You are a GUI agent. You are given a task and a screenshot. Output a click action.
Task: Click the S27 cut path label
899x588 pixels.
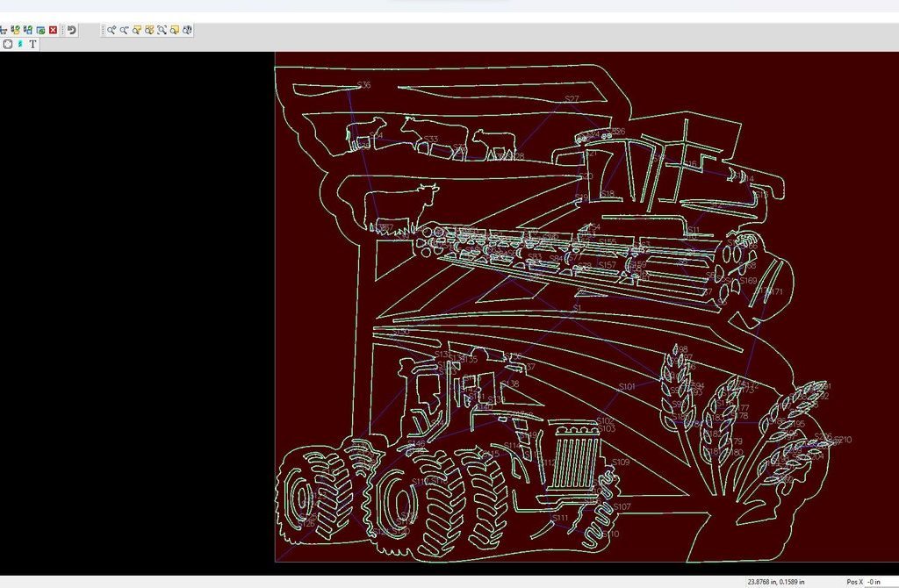tap(572, 99)
